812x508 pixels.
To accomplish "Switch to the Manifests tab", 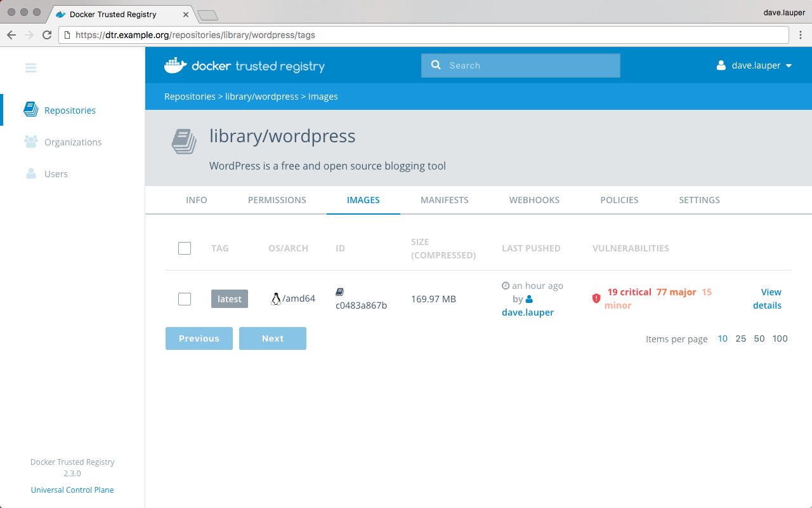I will point(444,200).
